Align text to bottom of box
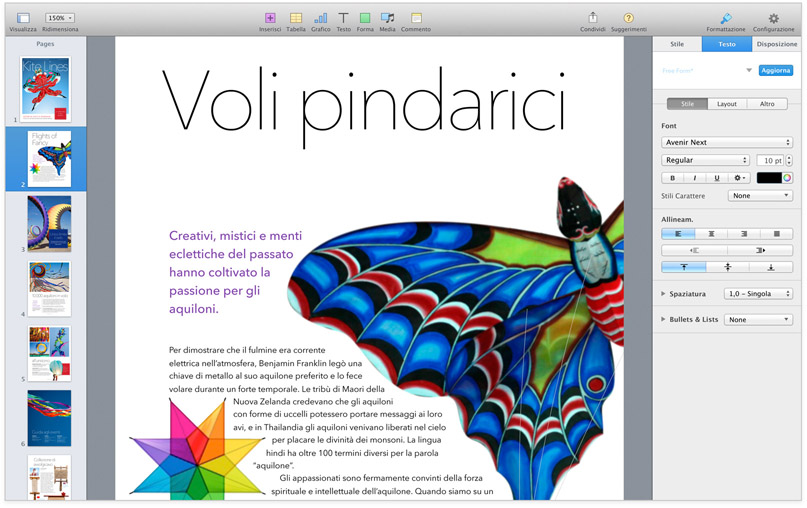Viewport: 807px width, 508px height. tap(771, 267)
